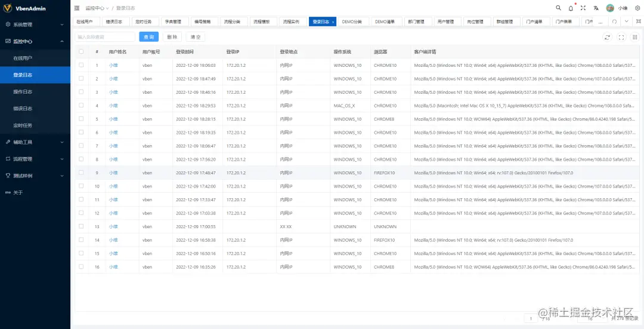The height and width of the screenshot is (329, 644).
Task: Open the more tabs ellipsis button
Action: coord(601,21)
